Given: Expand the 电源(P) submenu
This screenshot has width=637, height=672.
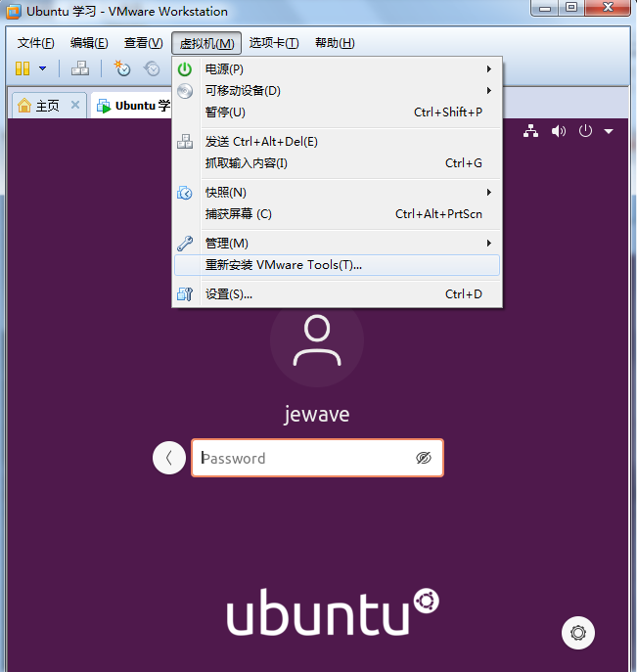Looking at the screenshot, I should [x=337, y=69].
